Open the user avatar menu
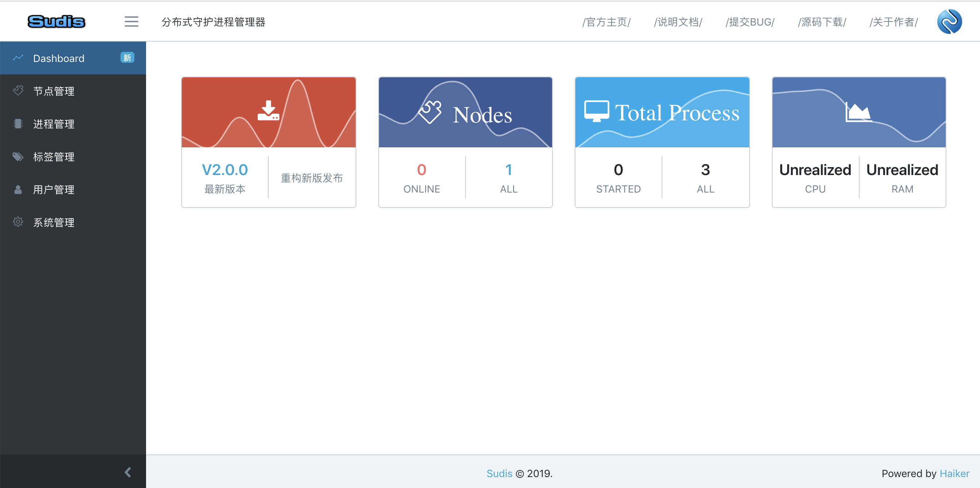The image size is (980, 488). [949, 22]
